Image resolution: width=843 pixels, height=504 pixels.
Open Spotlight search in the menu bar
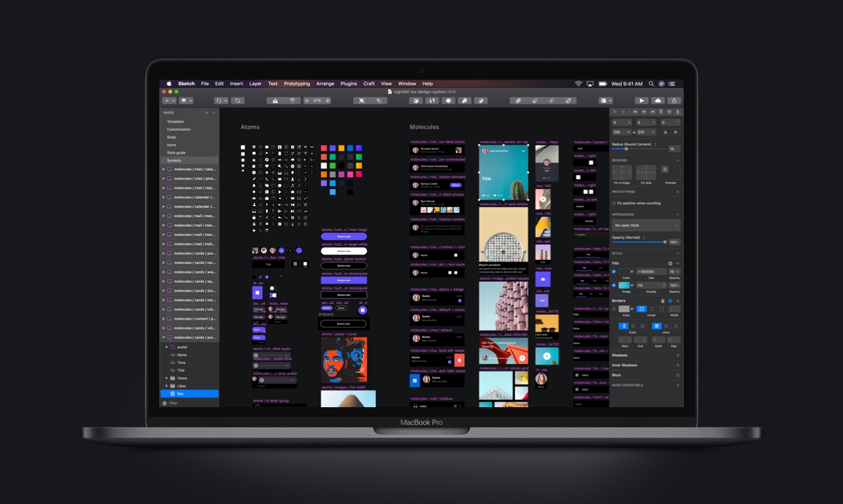(x=651, y=84)
